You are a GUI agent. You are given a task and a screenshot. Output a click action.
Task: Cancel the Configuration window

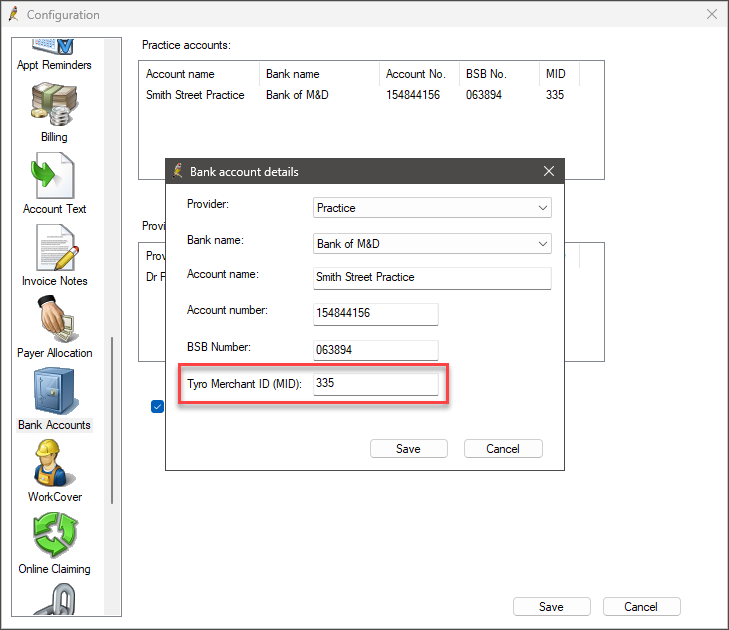click(641, 607)
